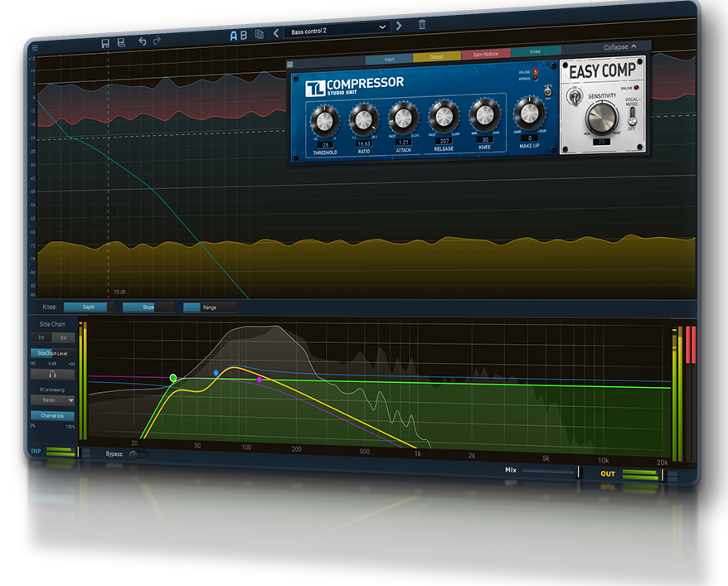
Task: Open the SC processing Stereo dropdown
Action: tap(52, 400)
